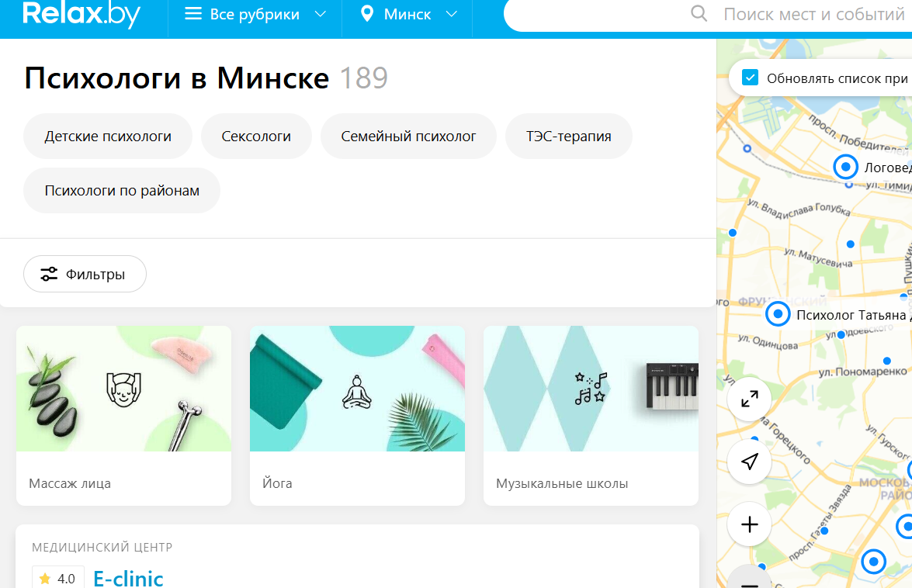Open the Психологи по районам chip

[x=122, y=191]
